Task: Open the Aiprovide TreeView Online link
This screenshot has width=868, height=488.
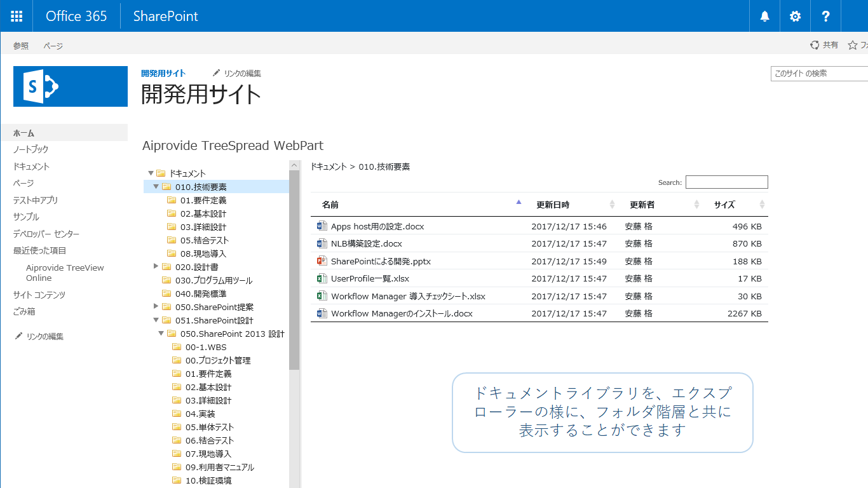Action: pos(65,273)
